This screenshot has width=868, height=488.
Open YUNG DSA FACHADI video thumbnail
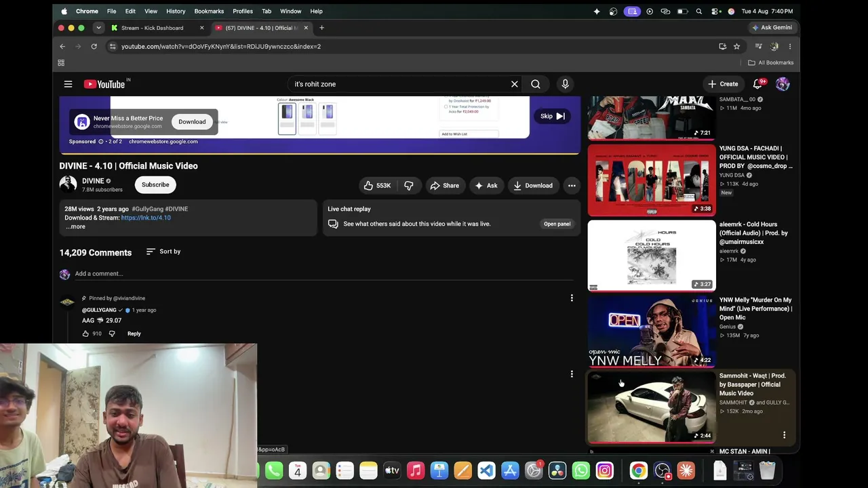pyautogui.click(x=652, y=180)
